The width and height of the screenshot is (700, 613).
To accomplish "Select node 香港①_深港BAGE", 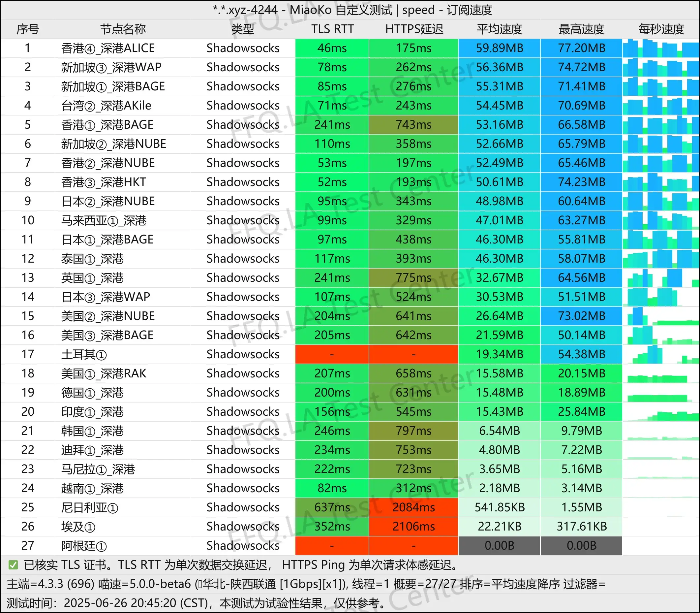I will point(107,125).
